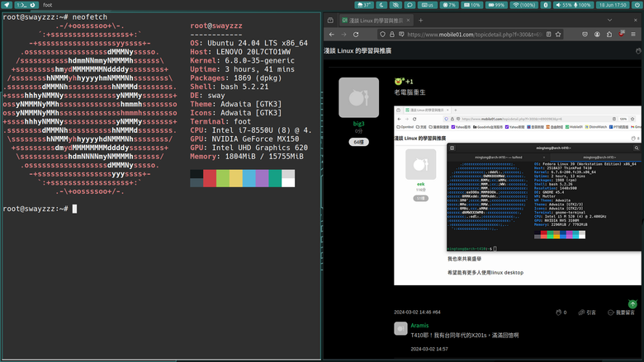Click 我要留言 to leave a comment
This screenshot has height=362, width=644.
pyautogui.click(x=621, y=313)
